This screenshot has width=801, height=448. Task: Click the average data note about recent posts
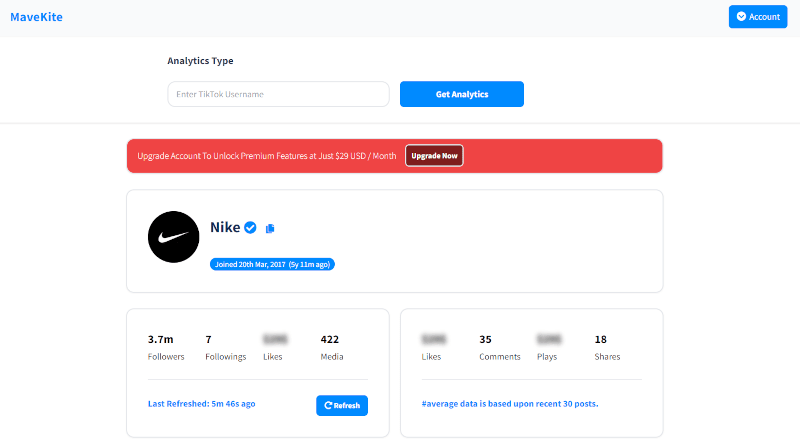(509, 404)
